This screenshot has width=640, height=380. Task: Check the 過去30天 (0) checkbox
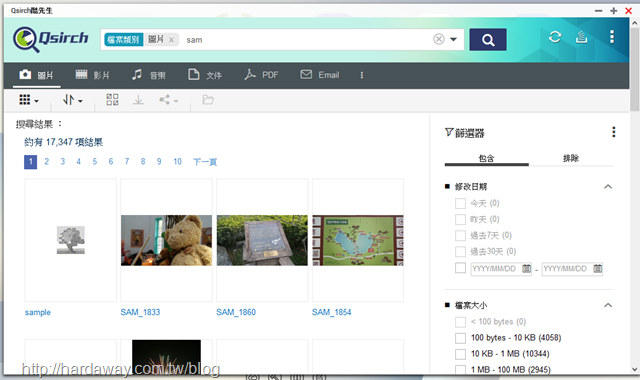coord(460,251)
